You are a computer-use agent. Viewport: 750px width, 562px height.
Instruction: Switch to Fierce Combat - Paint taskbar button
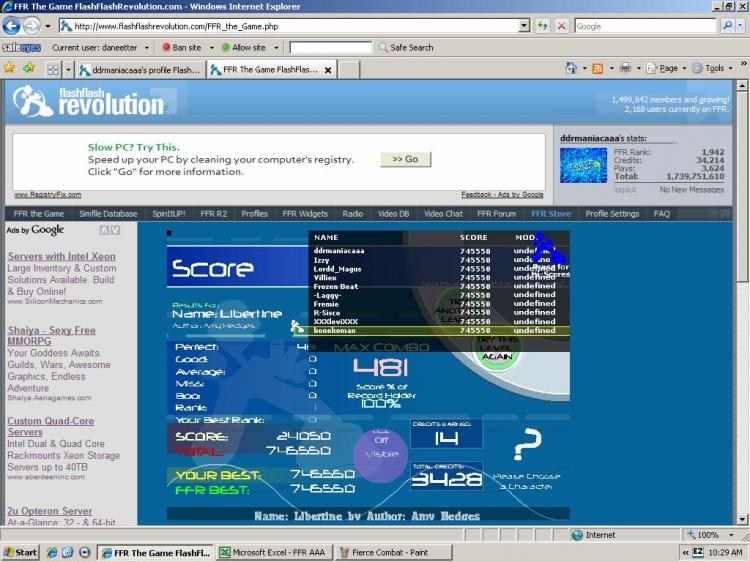393,552
